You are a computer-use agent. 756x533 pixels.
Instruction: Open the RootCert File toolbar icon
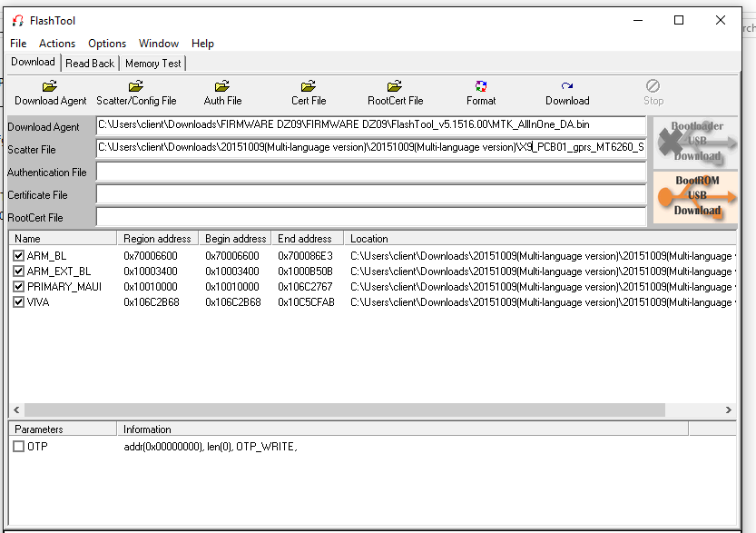395,86
